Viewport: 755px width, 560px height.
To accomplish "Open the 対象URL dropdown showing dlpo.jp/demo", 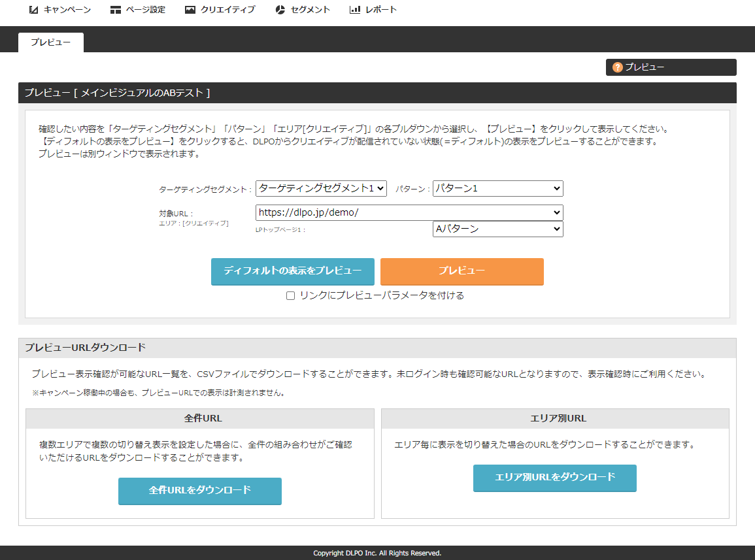I will (x=409, y=212).
